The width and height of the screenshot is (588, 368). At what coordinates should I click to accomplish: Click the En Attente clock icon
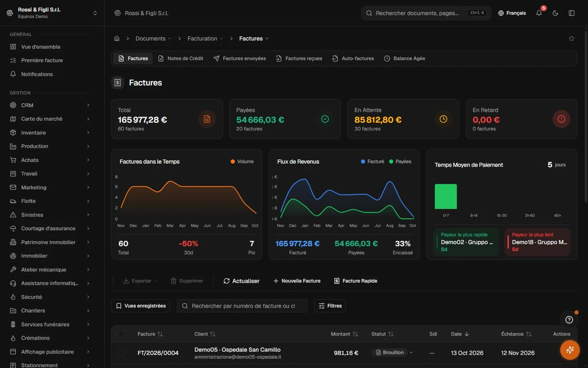coord(443,119)
